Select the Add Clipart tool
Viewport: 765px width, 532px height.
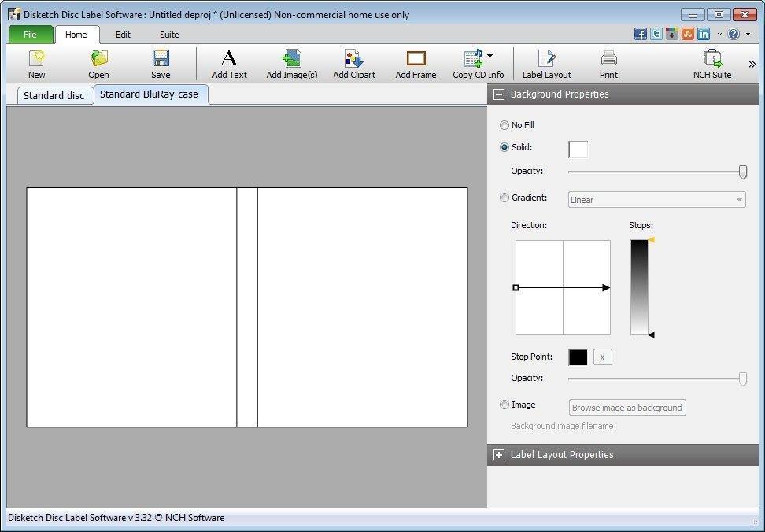(353, 63)
